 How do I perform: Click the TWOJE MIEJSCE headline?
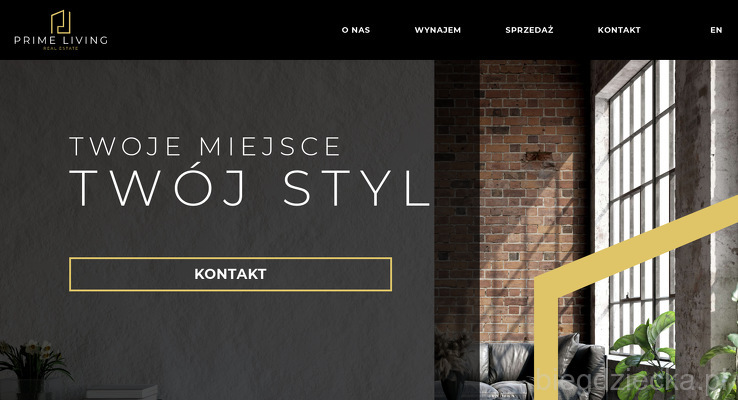[x=205, y=146]
